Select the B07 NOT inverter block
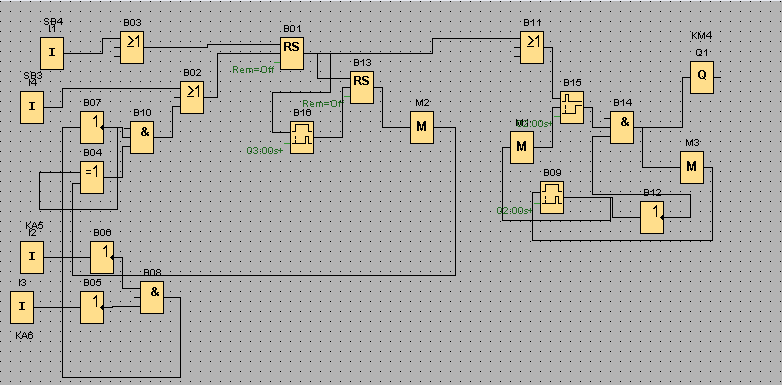Viewport: 782px width, 385px height. pyautogui.click(x=92, y=127)
